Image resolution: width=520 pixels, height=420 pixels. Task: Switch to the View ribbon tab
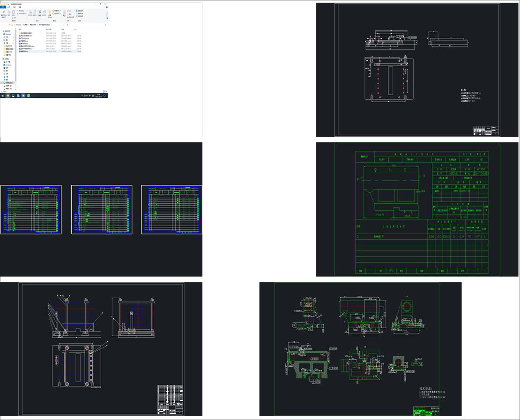click(20, 7)
